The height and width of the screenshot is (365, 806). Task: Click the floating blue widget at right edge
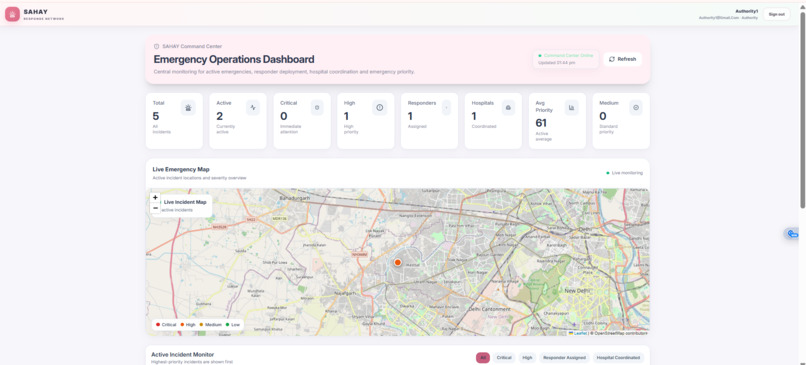[792, 234]
